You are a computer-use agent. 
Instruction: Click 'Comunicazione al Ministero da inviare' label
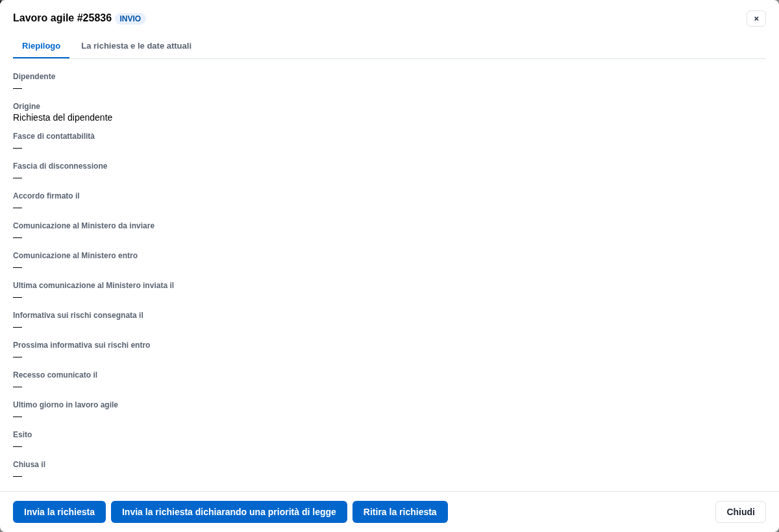pos(84,226)
